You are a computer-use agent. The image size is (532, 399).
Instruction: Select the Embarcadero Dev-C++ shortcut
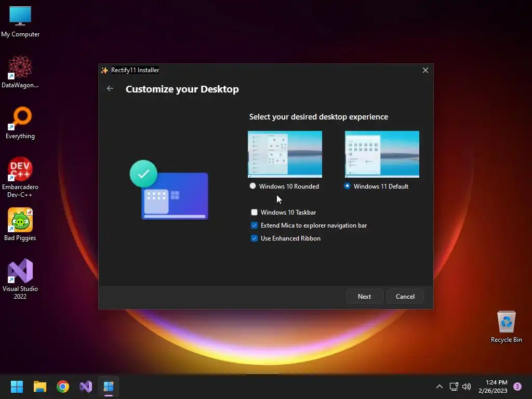pos(20,177)
